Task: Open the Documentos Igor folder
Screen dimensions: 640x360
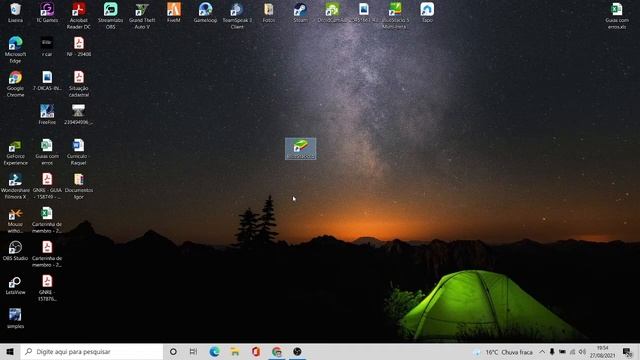Action: [78, 186]
